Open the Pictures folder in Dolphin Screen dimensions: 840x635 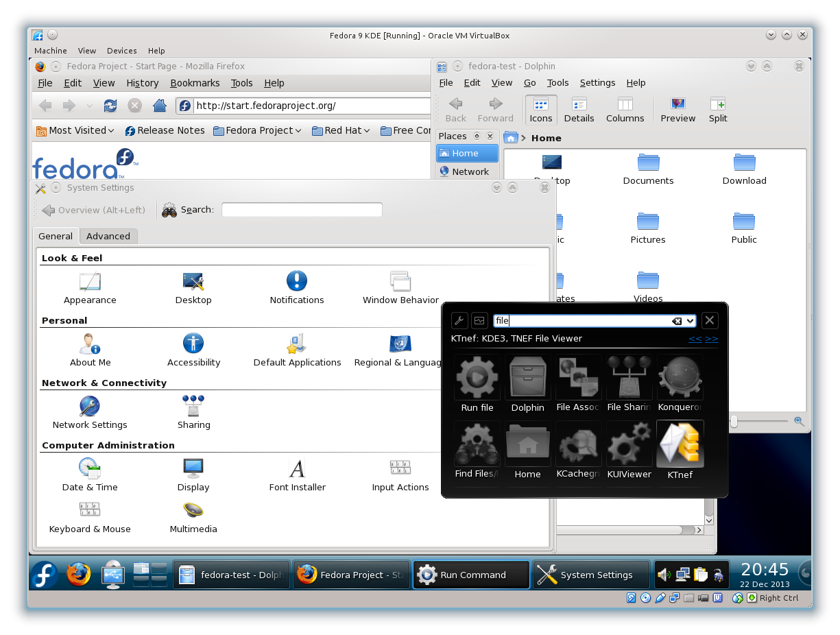[648, 228]
